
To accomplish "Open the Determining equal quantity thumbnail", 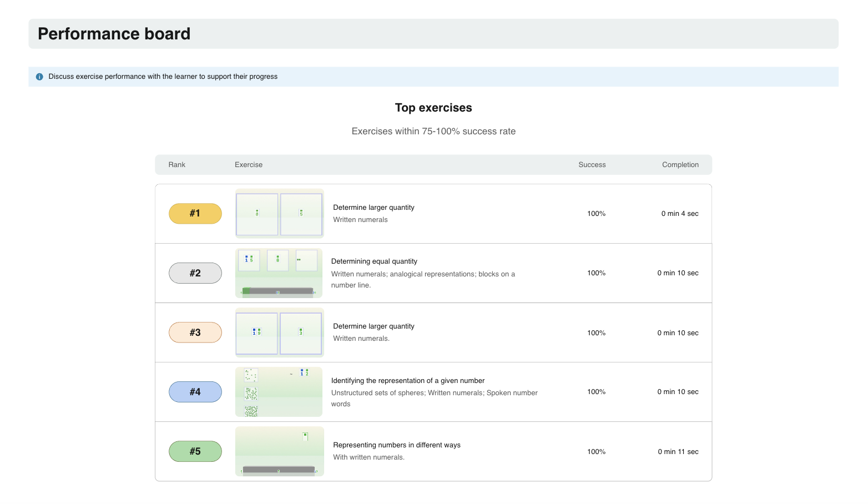I will pyautogui.click(x=279, y=273).
